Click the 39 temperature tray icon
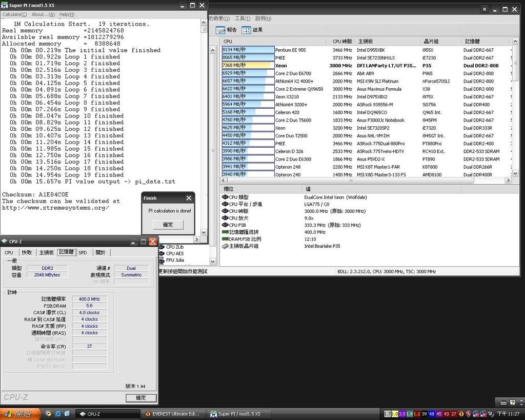The height and width of the screenshot is (420, 525). point(424,414)
